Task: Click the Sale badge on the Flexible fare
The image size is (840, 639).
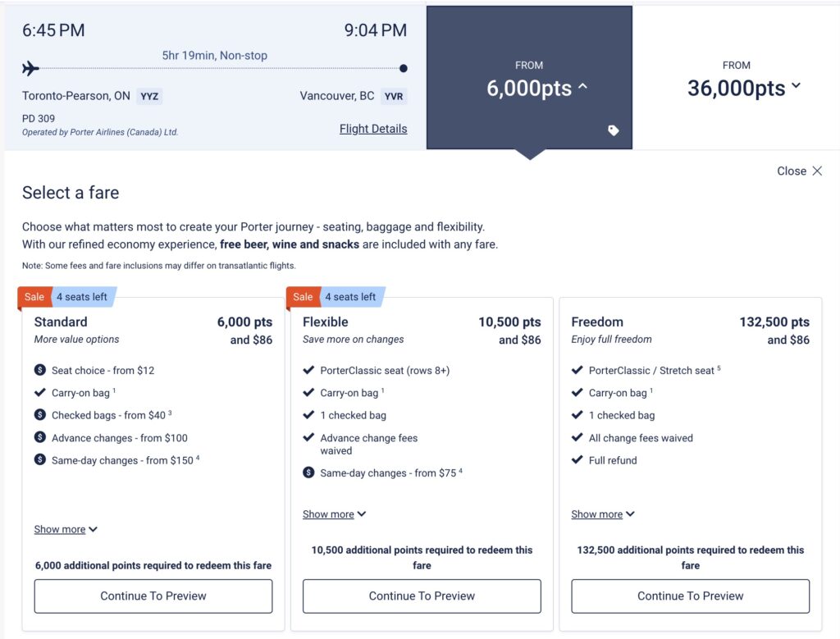Action: point(303,297)
